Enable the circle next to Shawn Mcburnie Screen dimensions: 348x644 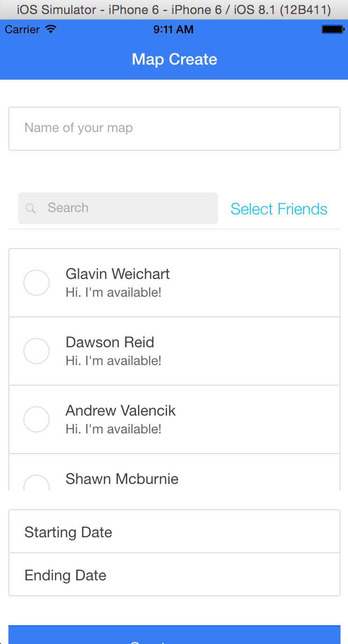coord(36,483)
